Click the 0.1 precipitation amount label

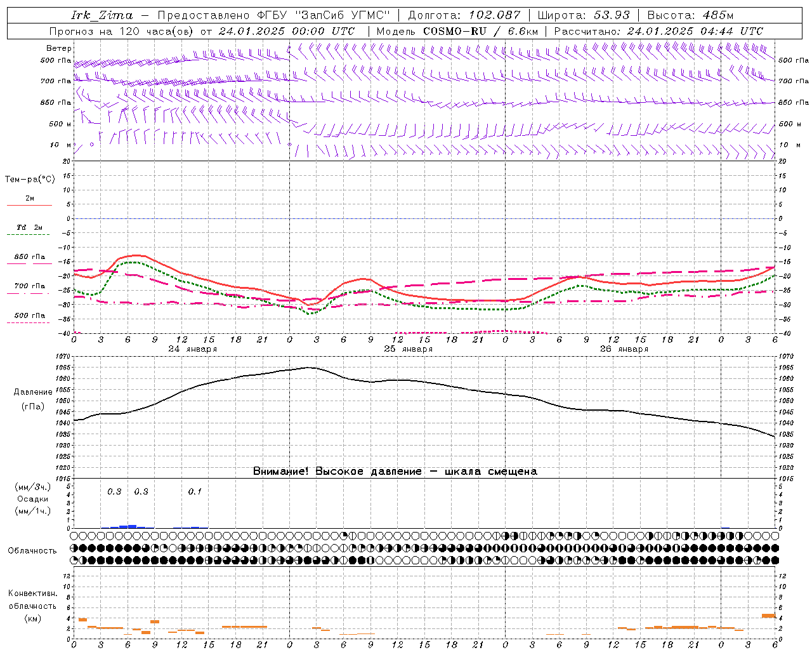[x=195, y=492]
